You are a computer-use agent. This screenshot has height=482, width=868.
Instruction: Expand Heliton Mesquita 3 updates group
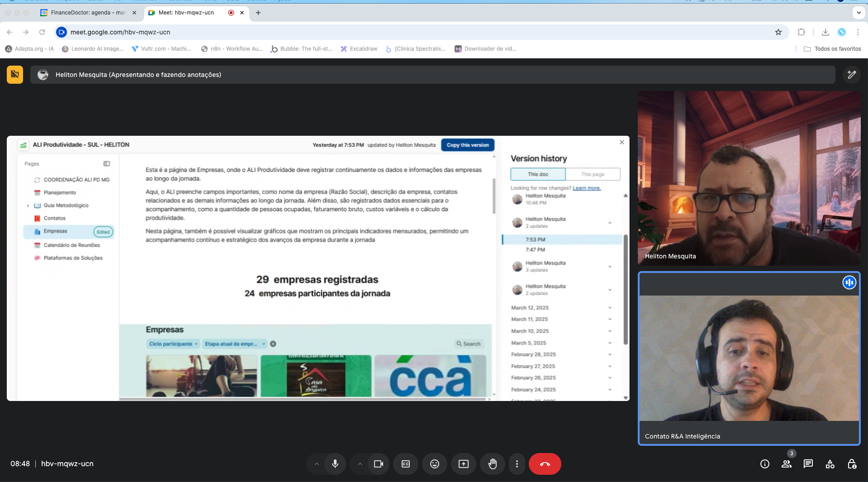[610, 267]
